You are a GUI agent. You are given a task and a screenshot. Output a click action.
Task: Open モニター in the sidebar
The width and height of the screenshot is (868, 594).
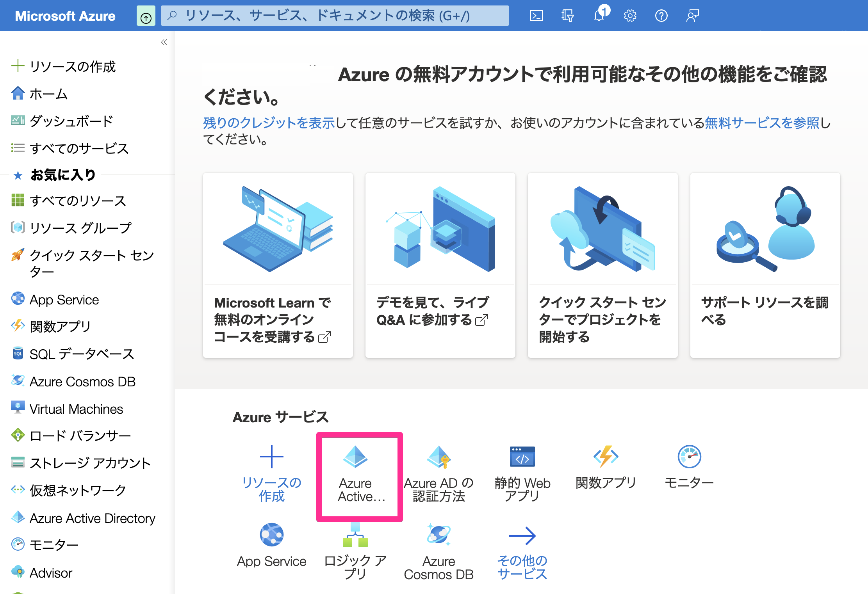tap(45, 544)
